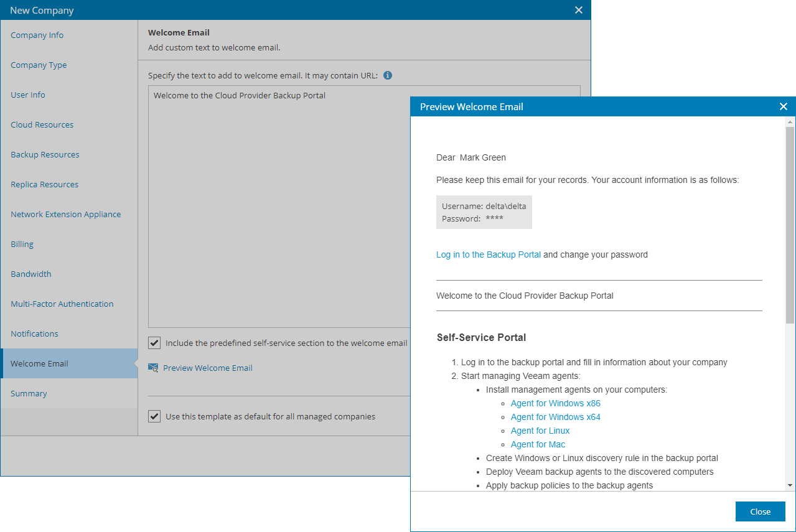Close the New Company wizard window

pyautogui.click(x=578, y=10)
